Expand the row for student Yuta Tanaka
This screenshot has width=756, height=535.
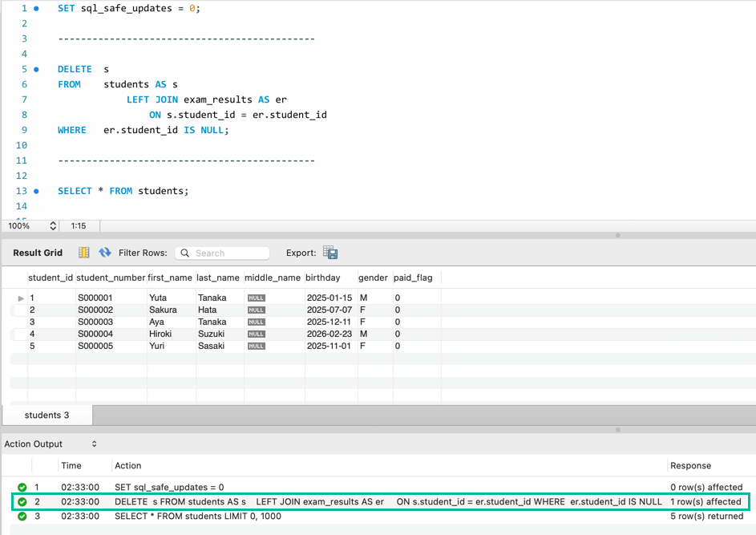[21, 298]
